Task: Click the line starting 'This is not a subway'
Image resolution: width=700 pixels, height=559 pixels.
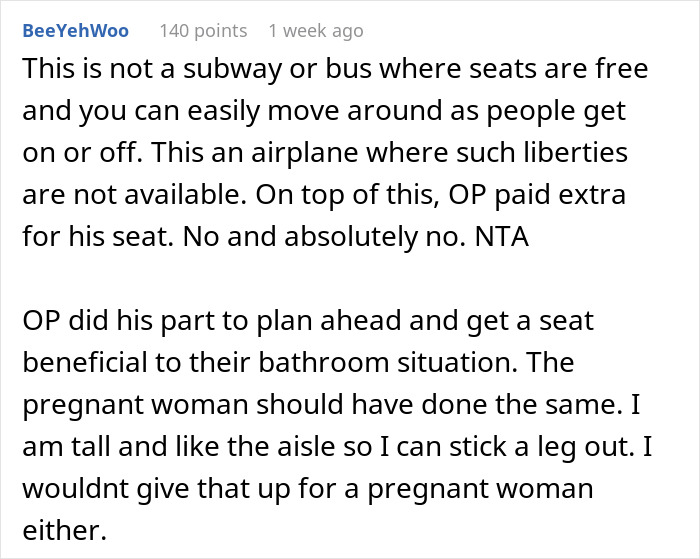Action: coord(335,69)
